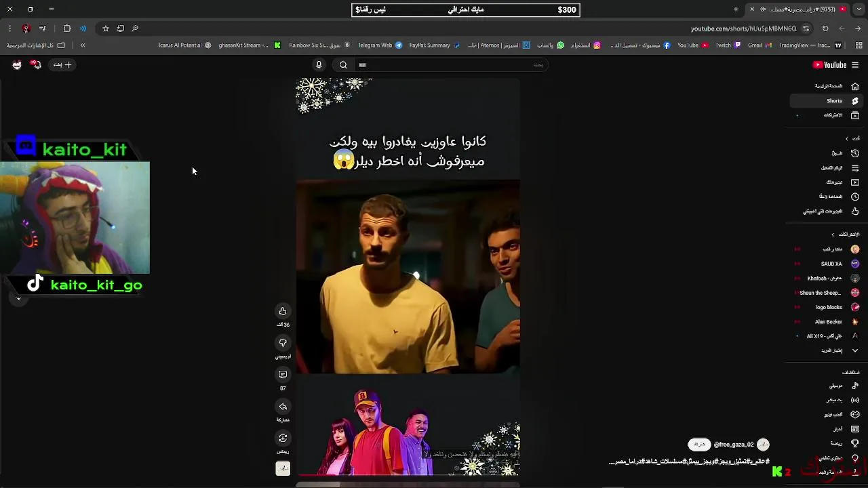The image size is (868, 488).
Task: Open Telegram Web bookmark
Action: coord(380,45)
